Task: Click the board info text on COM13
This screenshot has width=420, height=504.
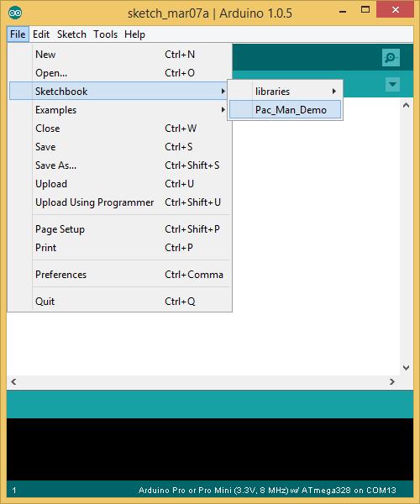Action: tap(267, 491)
